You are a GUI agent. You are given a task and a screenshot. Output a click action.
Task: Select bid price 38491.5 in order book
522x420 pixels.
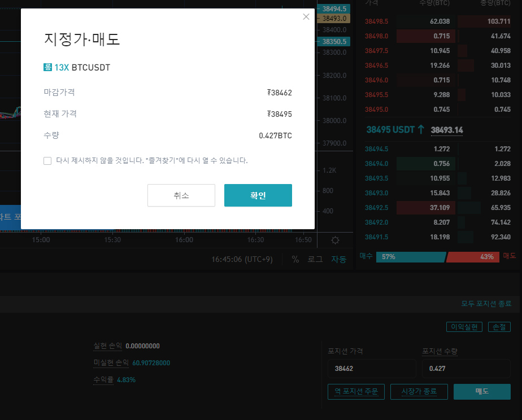pyautogui.click(x=376, y=237)
